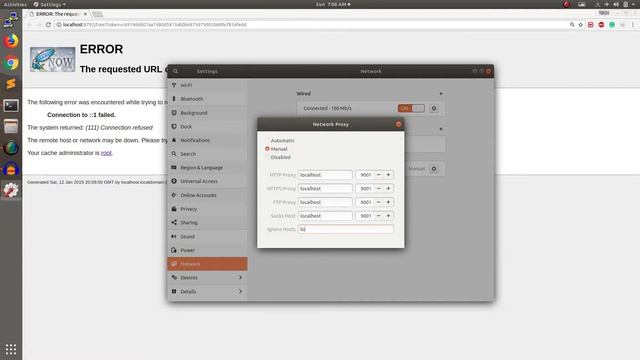The image size is (640, 360).
Task: Click the Settings search magnifier icon
Action: pyautogui.click(x=176, y=71)
